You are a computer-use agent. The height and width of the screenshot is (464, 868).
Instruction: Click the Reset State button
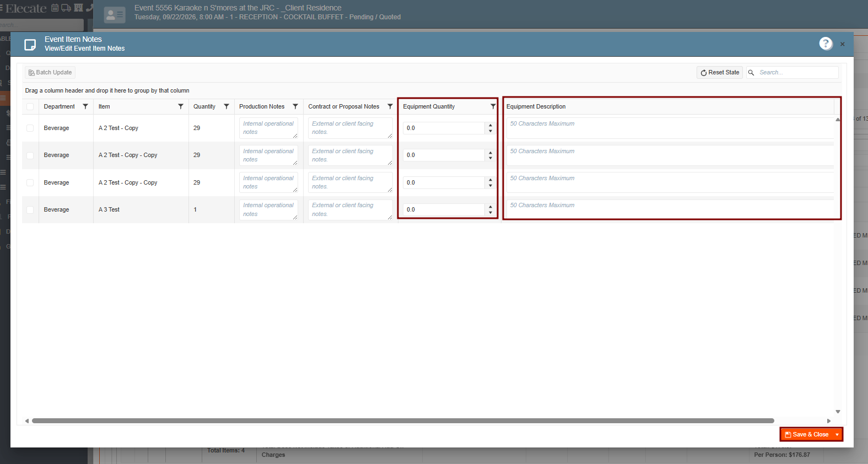click(x=720, y=73)
